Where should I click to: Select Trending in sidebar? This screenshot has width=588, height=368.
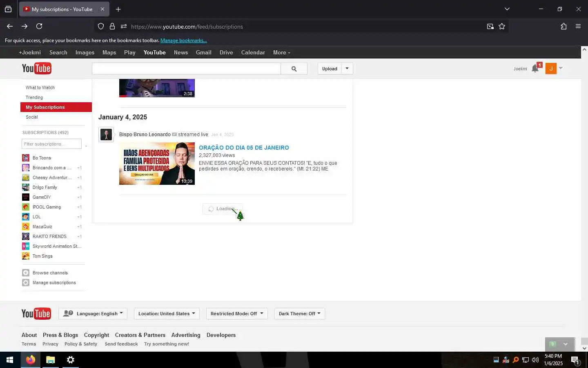click(x=34, y=97)
